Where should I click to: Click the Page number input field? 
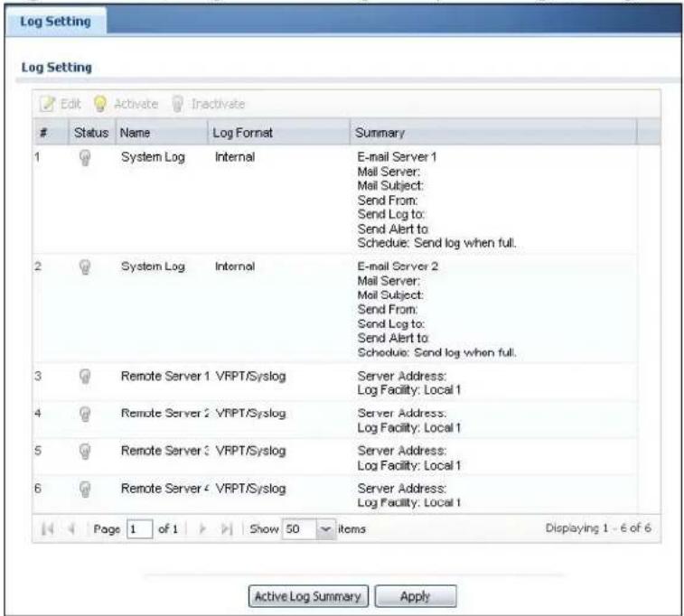139,529
